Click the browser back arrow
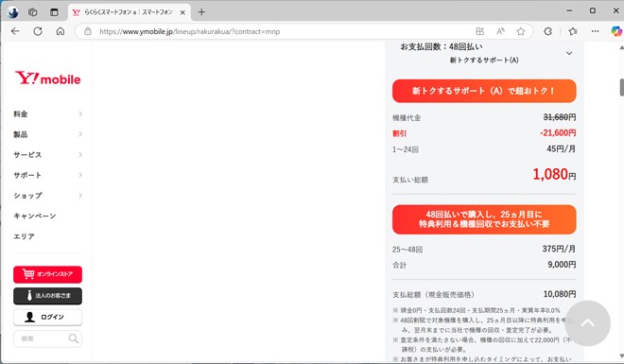624x364 pixels. (15, 31)
